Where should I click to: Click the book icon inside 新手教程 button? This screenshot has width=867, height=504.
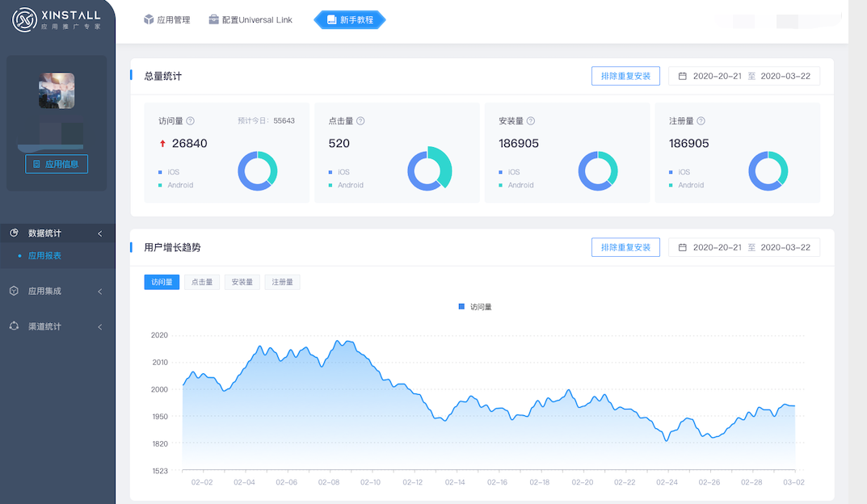[332, 20]
